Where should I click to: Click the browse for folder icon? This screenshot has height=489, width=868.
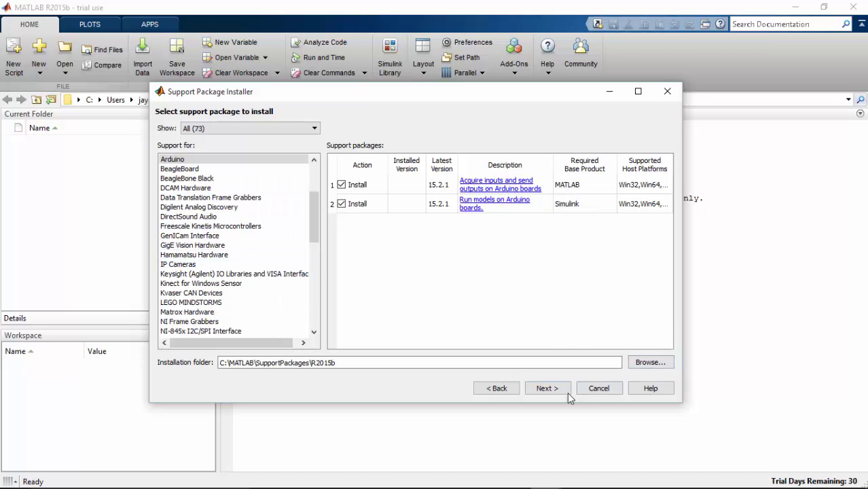[x=51, y=100]
